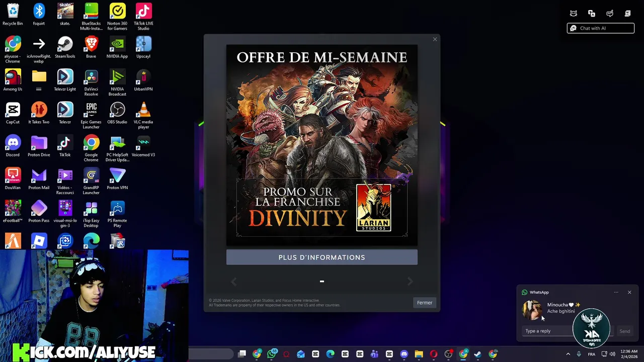Open Televzr Light desktop shortcut
This screenshot has width=644, height=362.
point(65,80)
